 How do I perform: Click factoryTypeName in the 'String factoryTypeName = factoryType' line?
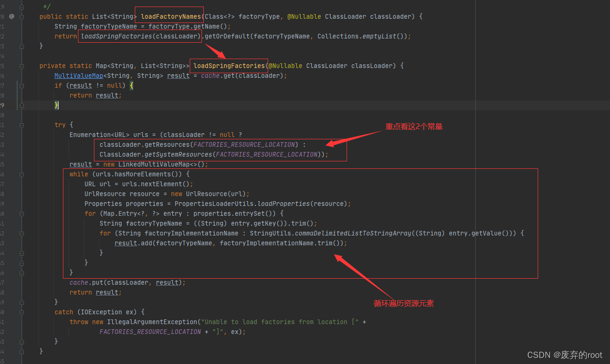pyautogui.click(x=109, y=26)
